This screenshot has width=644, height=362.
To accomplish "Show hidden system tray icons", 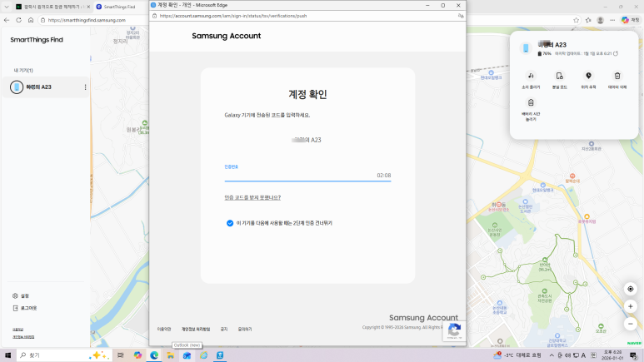I will 552,355.
